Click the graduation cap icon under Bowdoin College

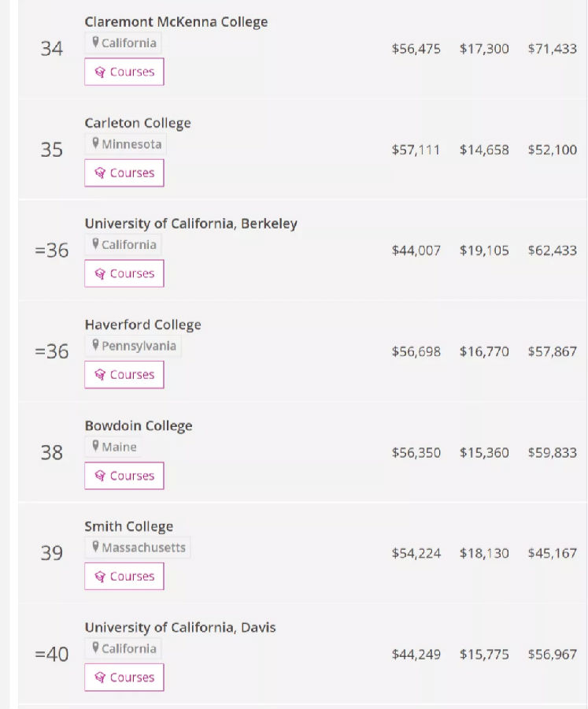click(100, 476)
